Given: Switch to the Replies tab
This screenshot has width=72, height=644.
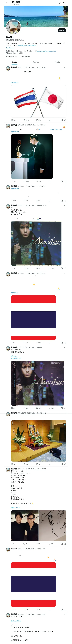Looking at the screenshot, I should [36, 62].
